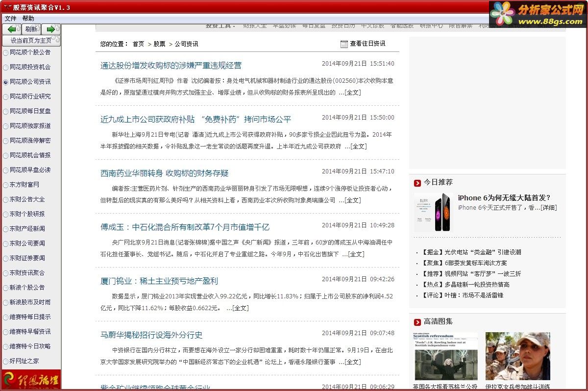Click the calendar icon beside 查看往日资讯
The width and height of the screenshot is (588, 391).
(x=344, y=44)
